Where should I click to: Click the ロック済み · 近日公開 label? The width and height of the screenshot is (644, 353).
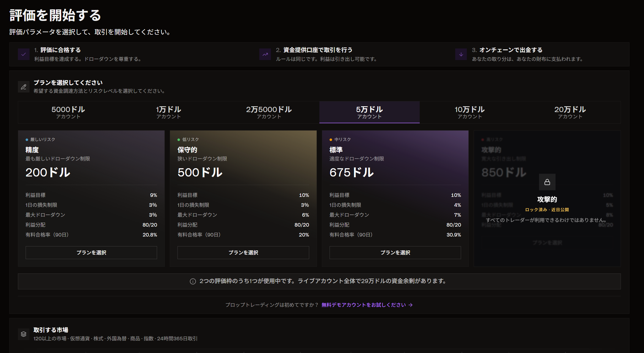[547, 210]
